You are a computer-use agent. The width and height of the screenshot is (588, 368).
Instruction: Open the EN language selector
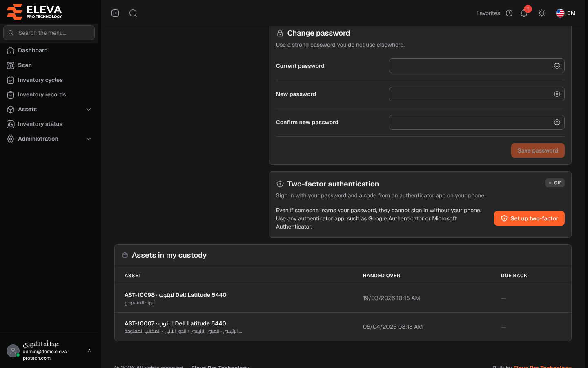(565, 13)
